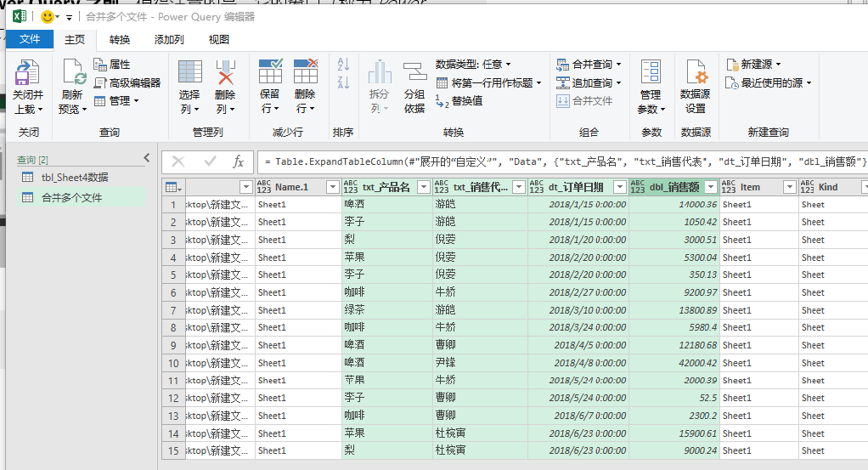Open the Add Column (添加列) tab
This screenshot has height=470, width=868.
tap(168, 39)
